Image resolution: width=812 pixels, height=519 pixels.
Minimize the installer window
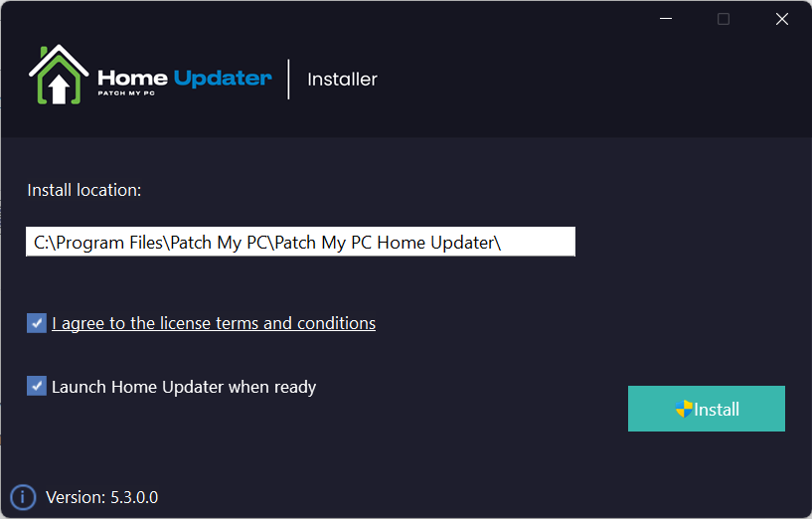pyautogui.click(x=666, y=19)
